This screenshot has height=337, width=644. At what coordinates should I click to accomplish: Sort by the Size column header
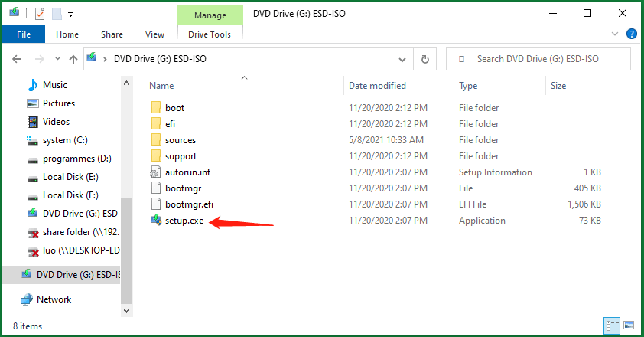pyautogui.click(x=558, y=86)
